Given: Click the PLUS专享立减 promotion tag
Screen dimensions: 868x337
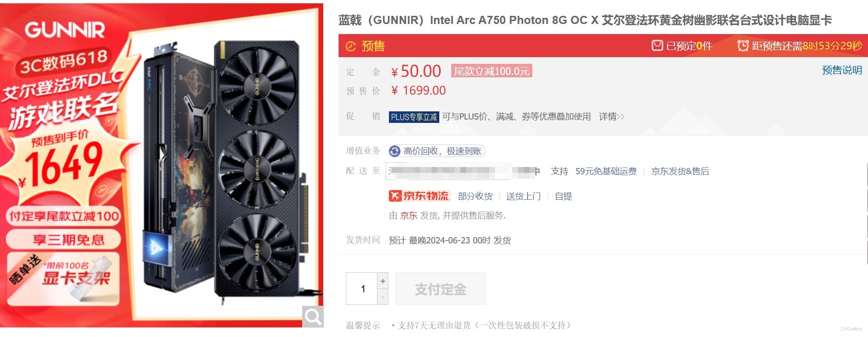Looking at the screenshot, I should point(414,117).
